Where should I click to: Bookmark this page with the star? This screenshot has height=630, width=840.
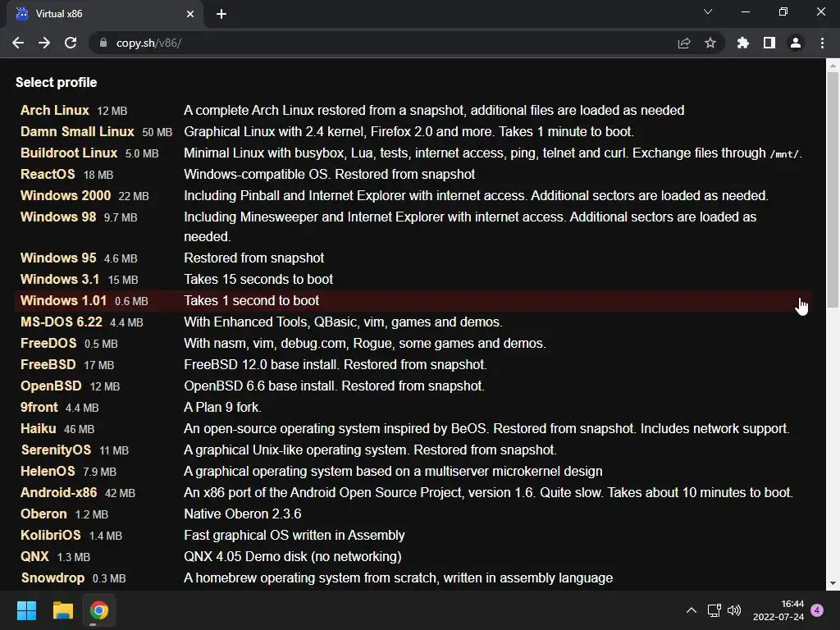click(710, 43)
